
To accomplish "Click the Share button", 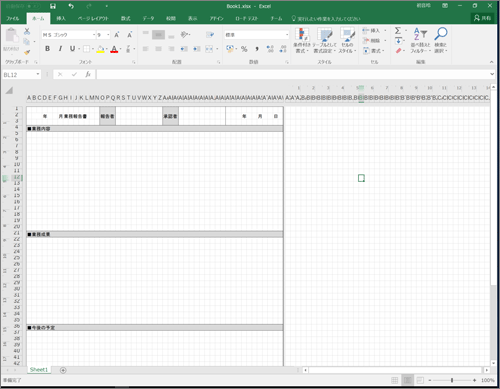I will [482, 18].
